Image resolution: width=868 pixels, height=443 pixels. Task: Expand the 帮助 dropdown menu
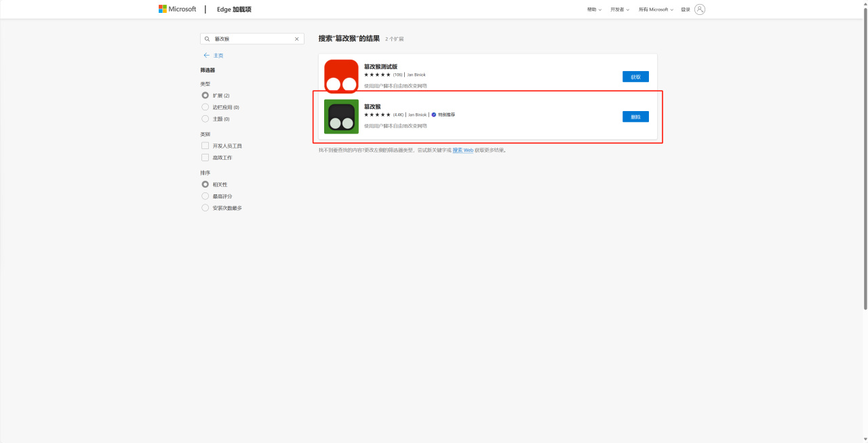click(x=593, y=9)
